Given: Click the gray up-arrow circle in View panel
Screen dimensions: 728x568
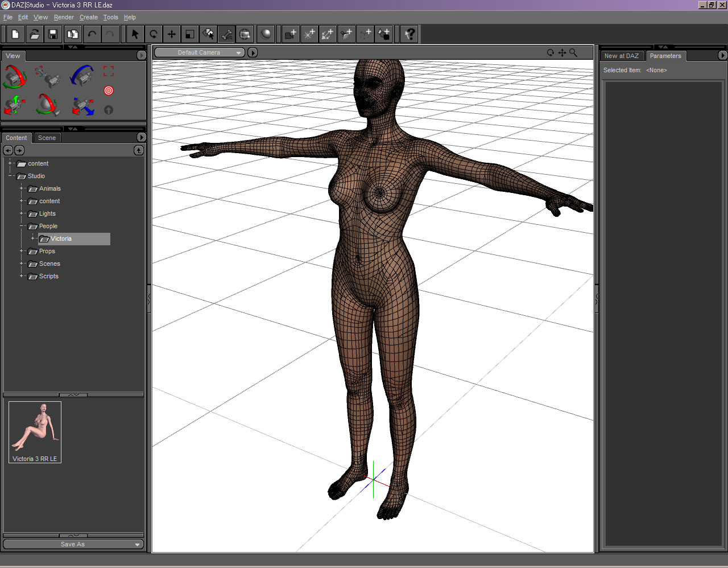Looking at the screenshot, I should pyautogui.click(x=109, y=110).
